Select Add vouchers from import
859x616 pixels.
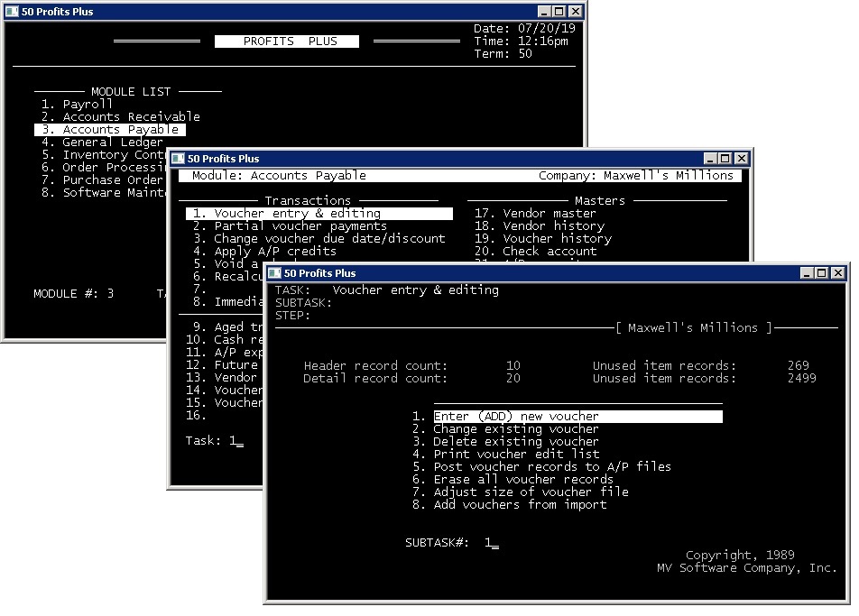coord(519,505)
